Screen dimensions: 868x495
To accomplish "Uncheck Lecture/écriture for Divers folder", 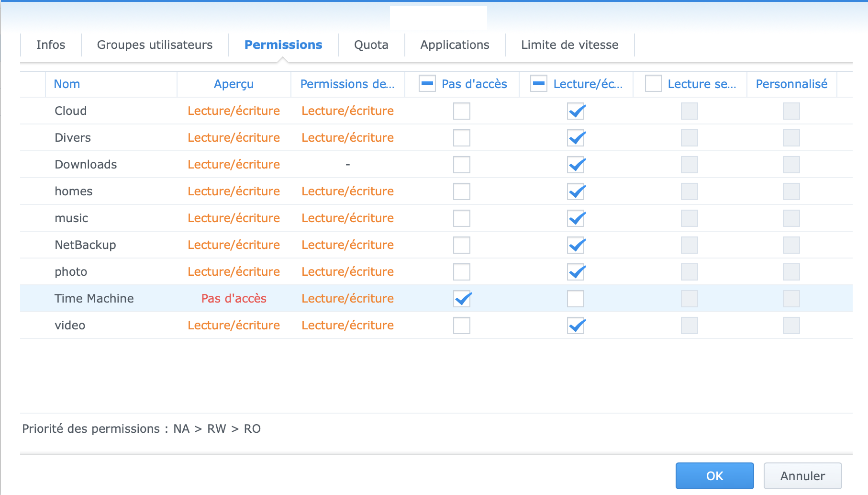I will pyautogui.click(x=576, y=138).
